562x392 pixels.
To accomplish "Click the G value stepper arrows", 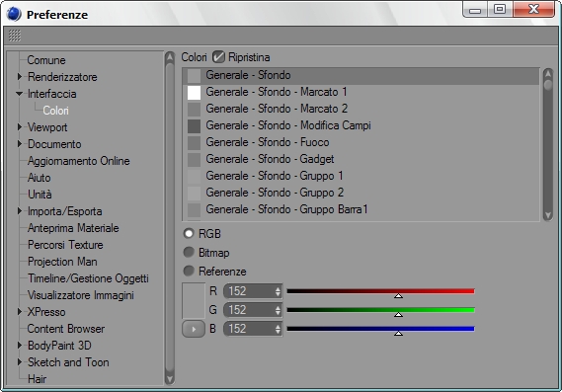I will pos(278,310).
